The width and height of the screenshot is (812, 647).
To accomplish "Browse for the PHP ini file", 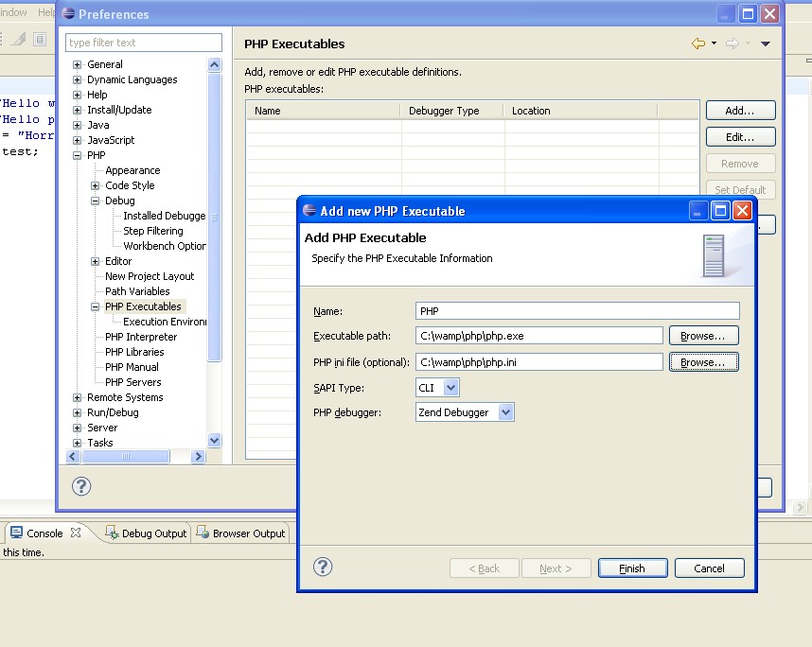I will tap(703, 362).
